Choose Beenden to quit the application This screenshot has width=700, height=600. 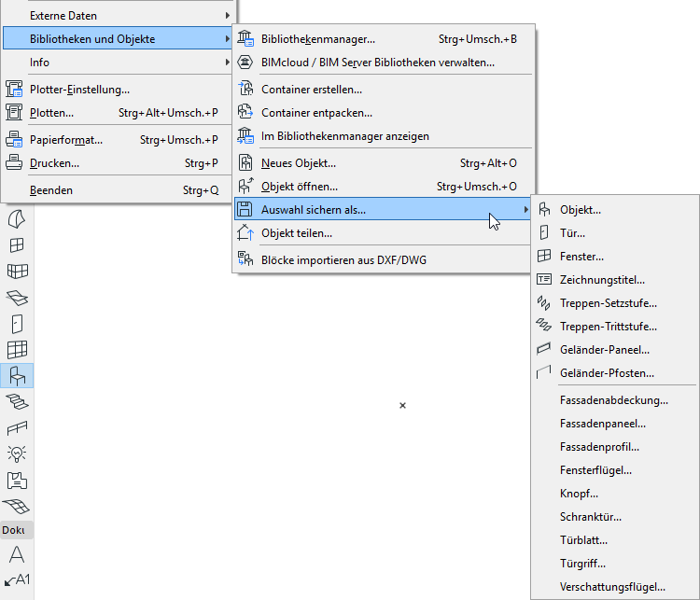119,190
